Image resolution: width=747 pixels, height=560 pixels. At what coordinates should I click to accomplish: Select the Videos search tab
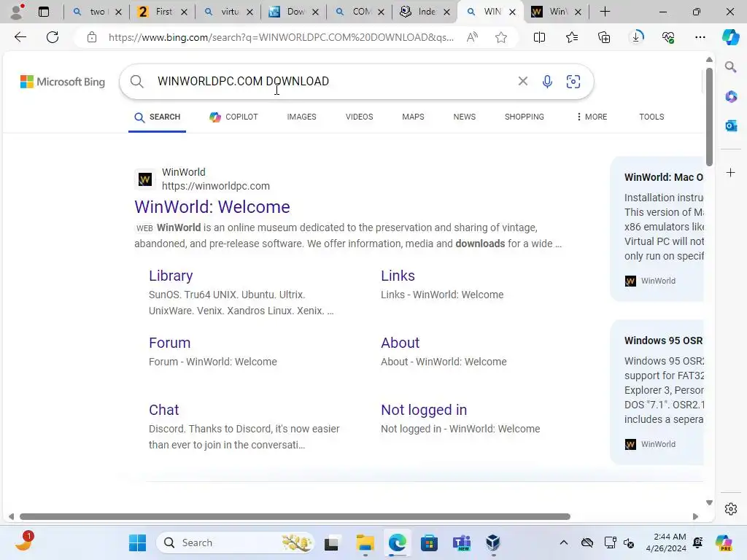point(359,117)
